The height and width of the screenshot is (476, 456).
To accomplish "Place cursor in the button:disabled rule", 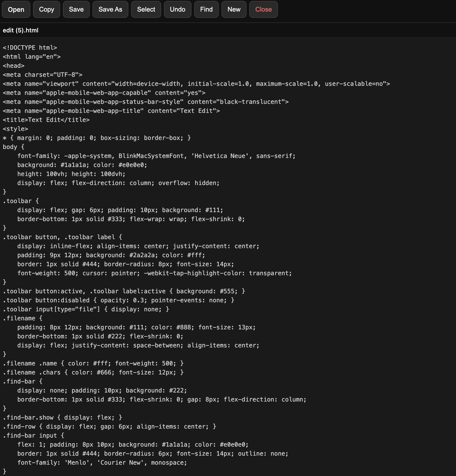I will [x=118, y=300].
